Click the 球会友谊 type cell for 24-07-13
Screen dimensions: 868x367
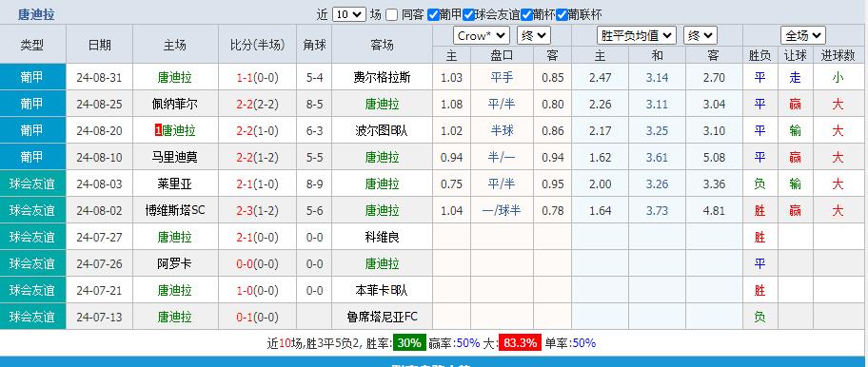(32, 317)
